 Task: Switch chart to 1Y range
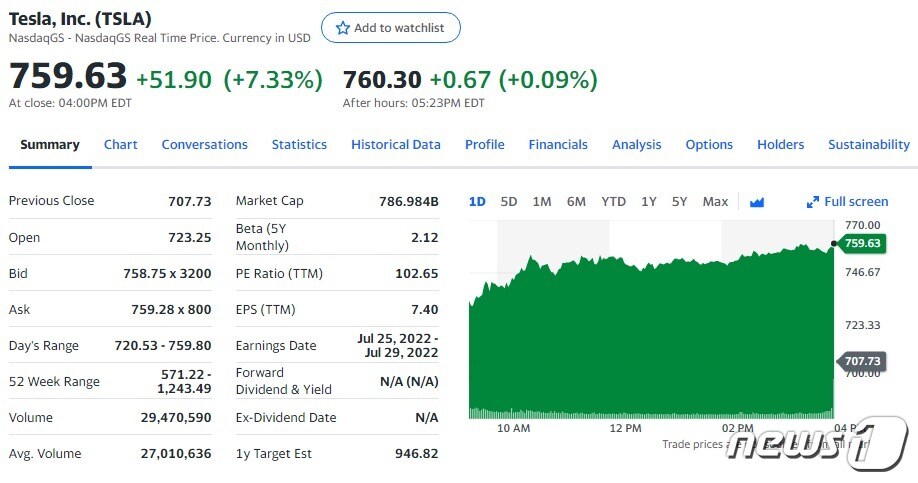coord(649,202)
